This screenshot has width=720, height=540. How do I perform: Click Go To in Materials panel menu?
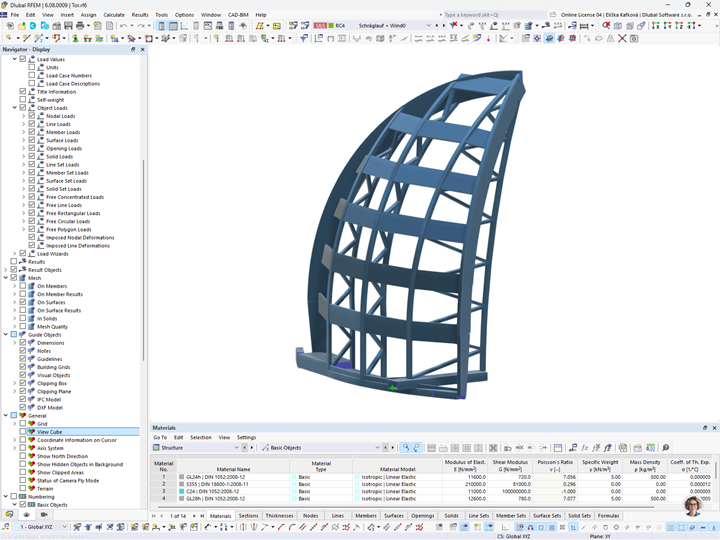point(160,438)
